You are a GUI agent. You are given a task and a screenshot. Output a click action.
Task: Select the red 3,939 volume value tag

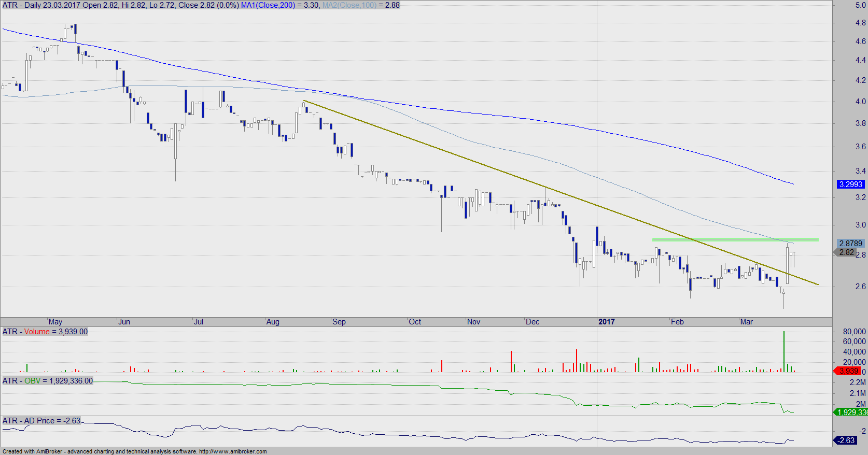(x=848, y=371)
